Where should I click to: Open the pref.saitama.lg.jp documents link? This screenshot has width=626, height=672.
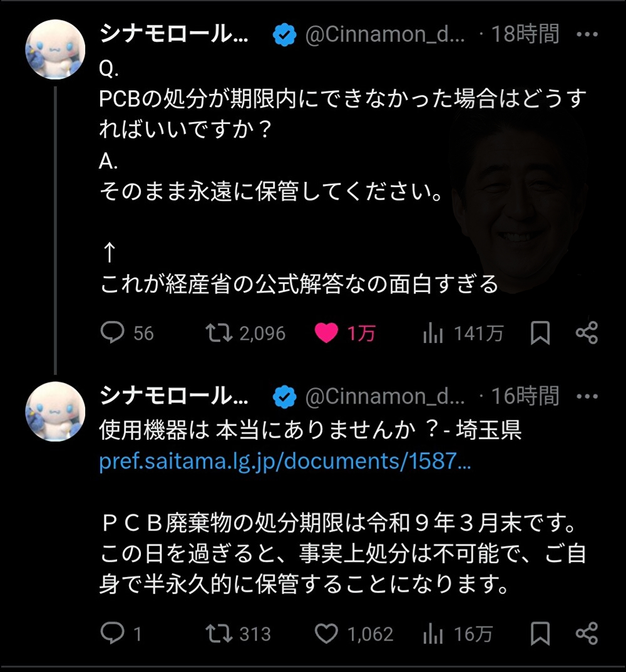285,462
